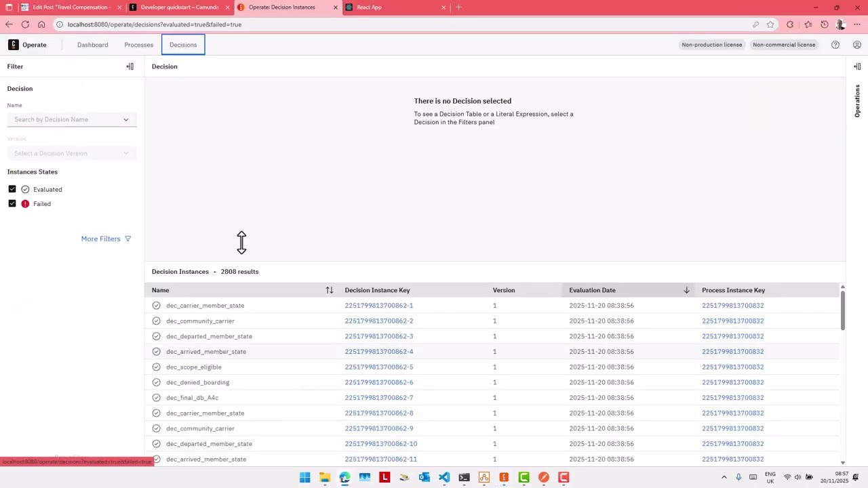Open the help question-mark menu
This screenshot has width=868, height=488.
[x=835, y=45]
